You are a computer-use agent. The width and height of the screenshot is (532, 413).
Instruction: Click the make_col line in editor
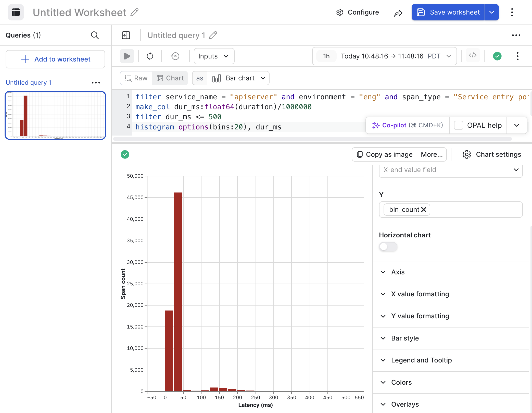pos(223,107)
